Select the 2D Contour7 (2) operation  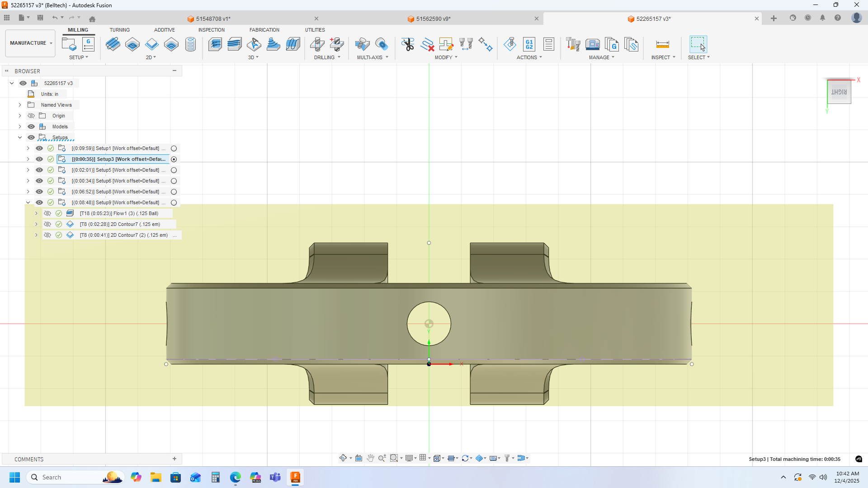(124, 235)
